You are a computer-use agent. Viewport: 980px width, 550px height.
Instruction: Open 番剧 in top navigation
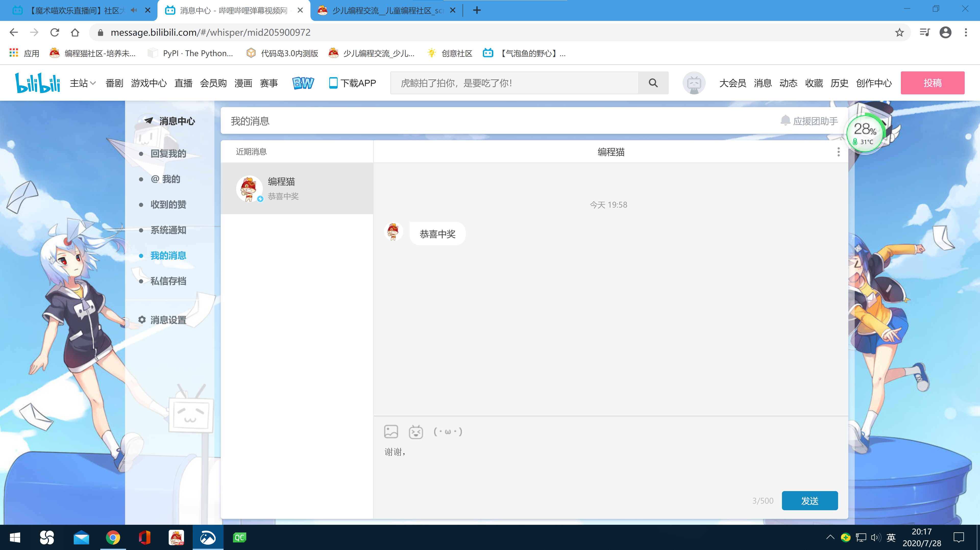(x=114, y=83)
